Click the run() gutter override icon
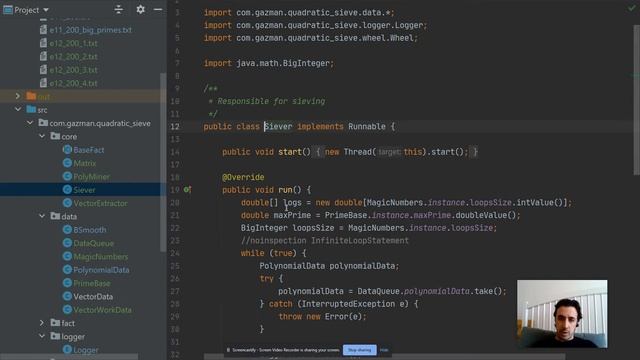 187,190
